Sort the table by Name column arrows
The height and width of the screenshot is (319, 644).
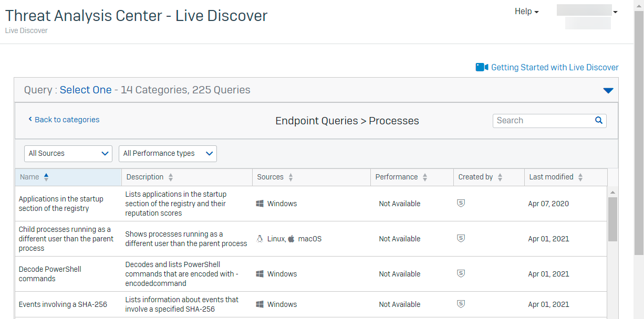[x=46, y=177]
